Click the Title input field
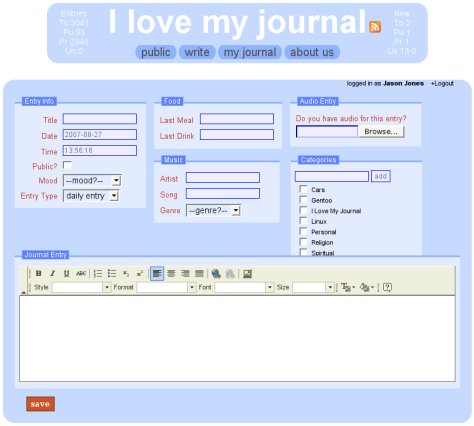The width and height of the screenshot is (474, 426). (100, 119)
